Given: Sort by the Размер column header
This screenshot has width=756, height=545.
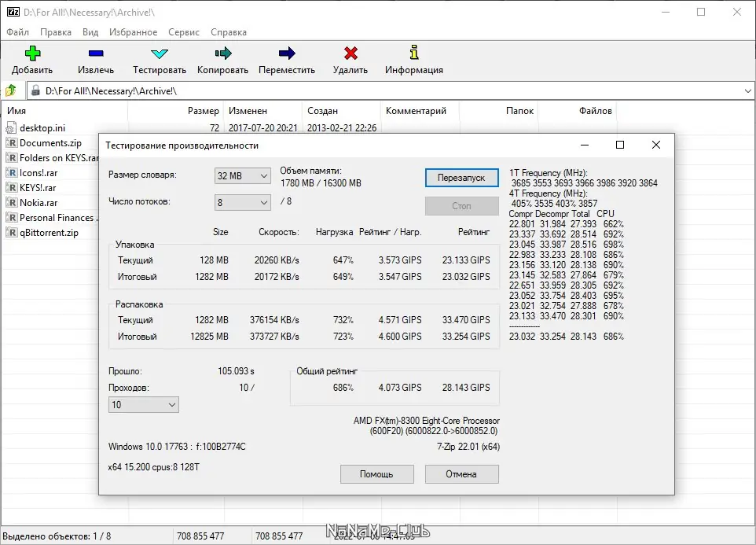Looking at the screenshot, I should coord(175,111).
